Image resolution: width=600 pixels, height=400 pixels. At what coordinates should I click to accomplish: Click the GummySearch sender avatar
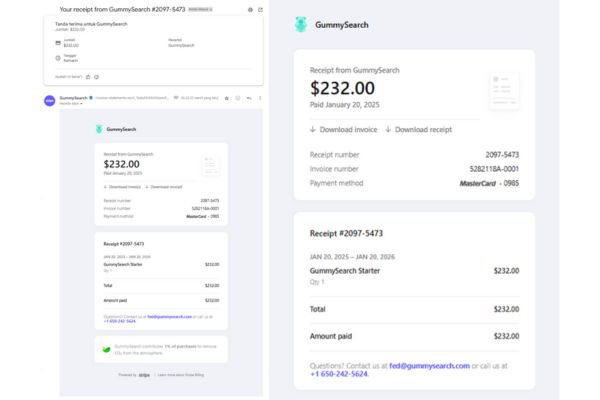[50, 100]
